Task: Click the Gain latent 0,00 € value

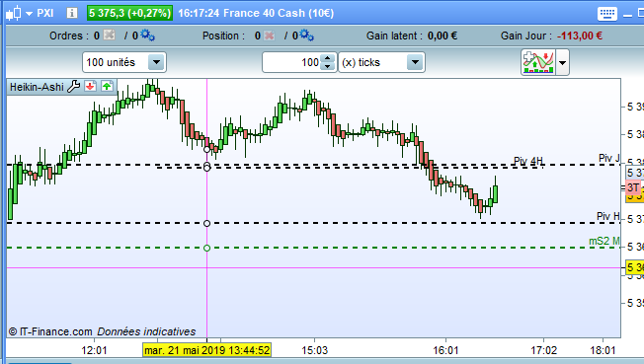Action: coord(443,36)
